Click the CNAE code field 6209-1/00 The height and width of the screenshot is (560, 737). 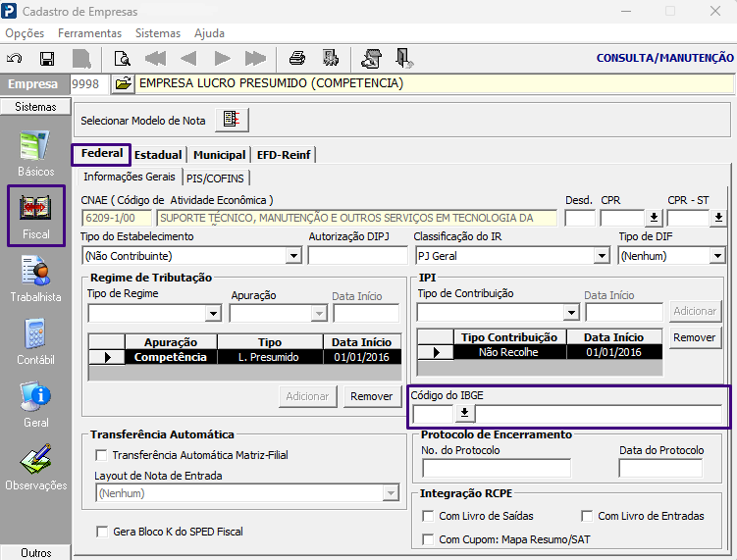click(117, 218)
